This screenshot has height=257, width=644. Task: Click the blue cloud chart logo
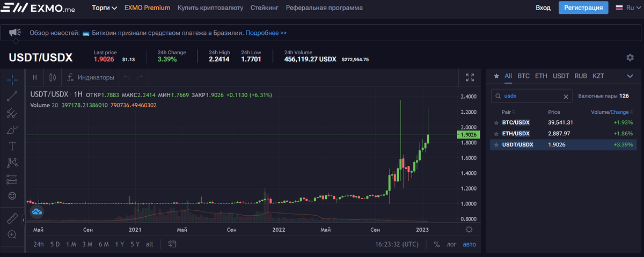[x=36, y=212]
